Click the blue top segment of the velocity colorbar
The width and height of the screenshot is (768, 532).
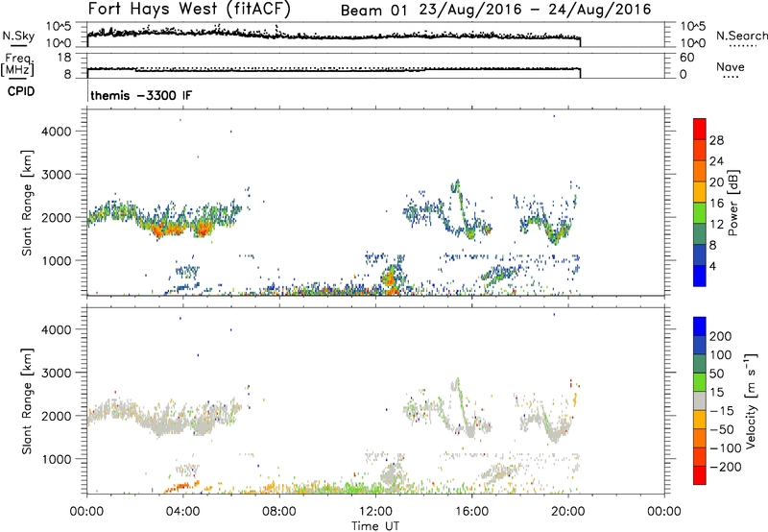click(x=700, y=326)
